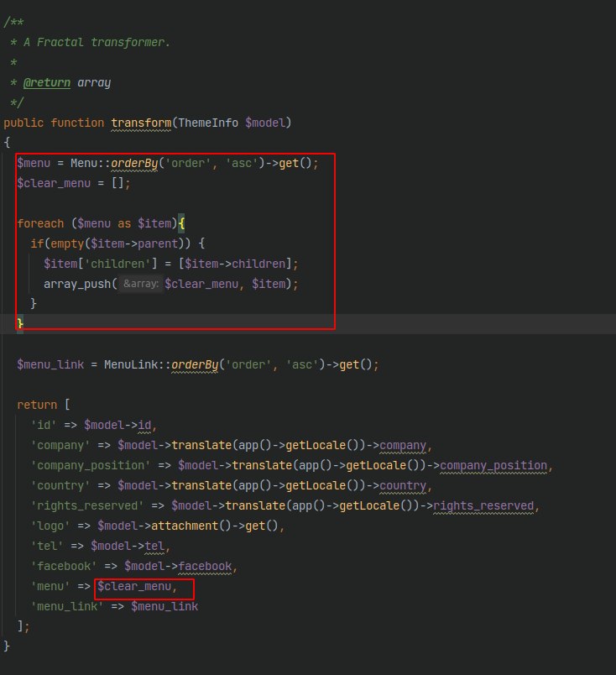Click 'empty' in the if condition
This screenshot has width=616, height=675.
click(67, 243)
